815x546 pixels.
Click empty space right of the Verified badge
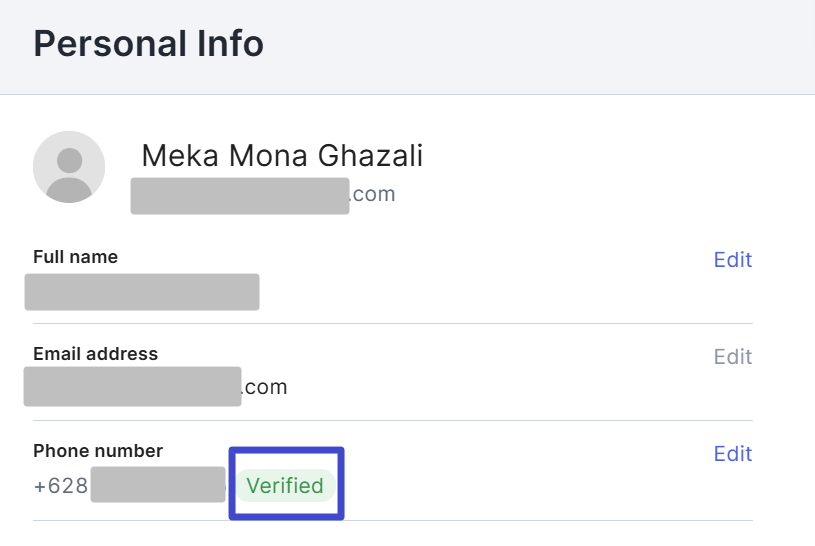click(520, 486)
